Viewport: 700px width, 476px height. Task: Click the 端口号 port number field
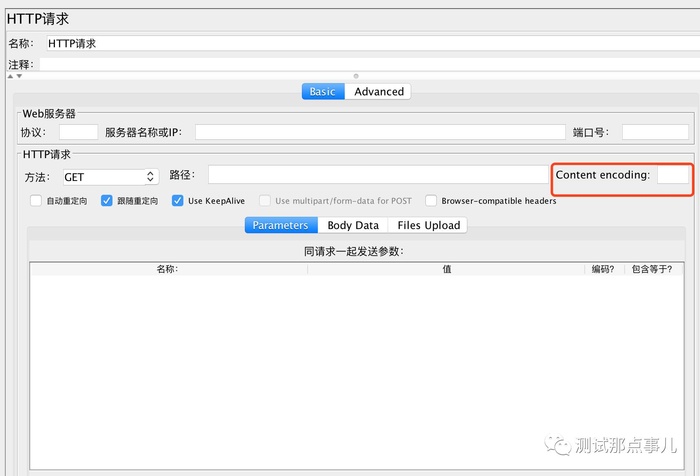tap(655, 132)
